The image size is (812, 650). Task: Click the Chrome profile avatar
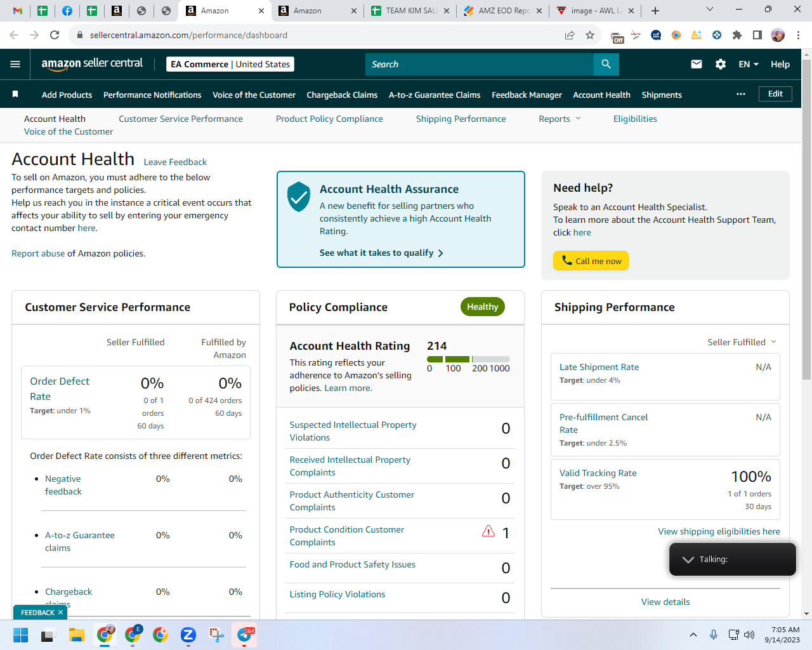point(778,35)
